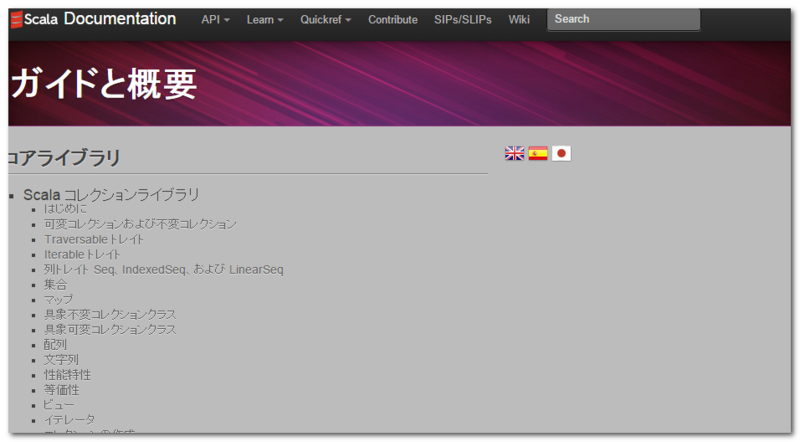Focus the Search input field
Screen dimensions: 800x442
(623, 19)
